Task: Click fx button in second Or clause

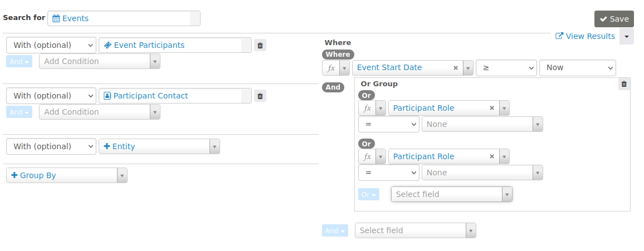Action: [x=367, y=157]
